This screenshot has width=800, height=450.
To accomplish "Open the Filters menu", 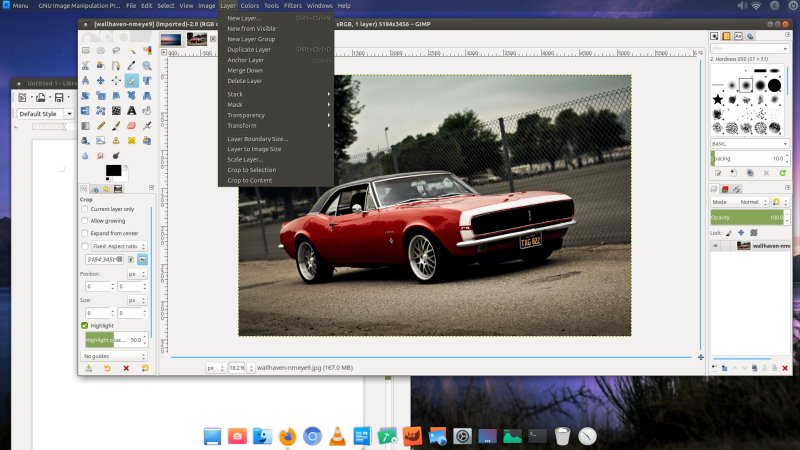I will point(294,5).
